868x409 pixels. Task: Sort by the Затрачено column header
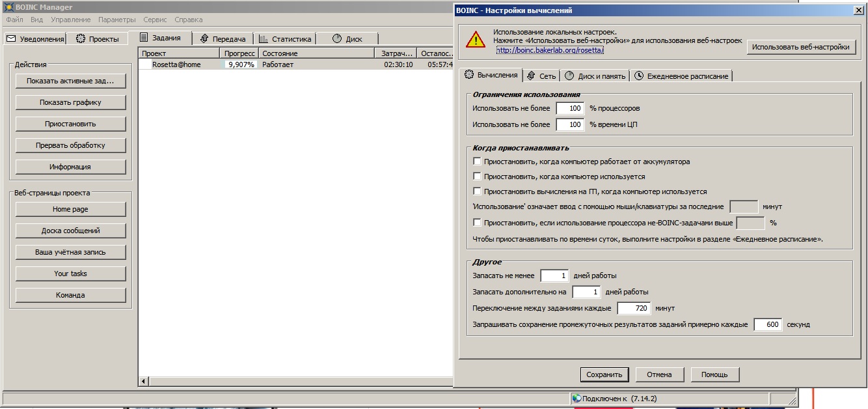click(396, 53)
